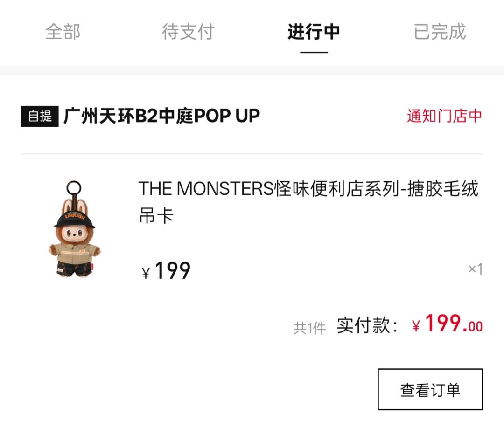This screenshot has height=441, width=504.
Task: Tap the ×1 quantity indicator
Action: 476,269
